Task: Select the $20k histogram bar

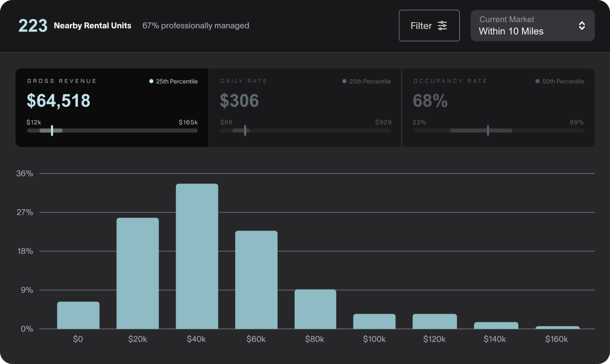Action: pos(137,273)
